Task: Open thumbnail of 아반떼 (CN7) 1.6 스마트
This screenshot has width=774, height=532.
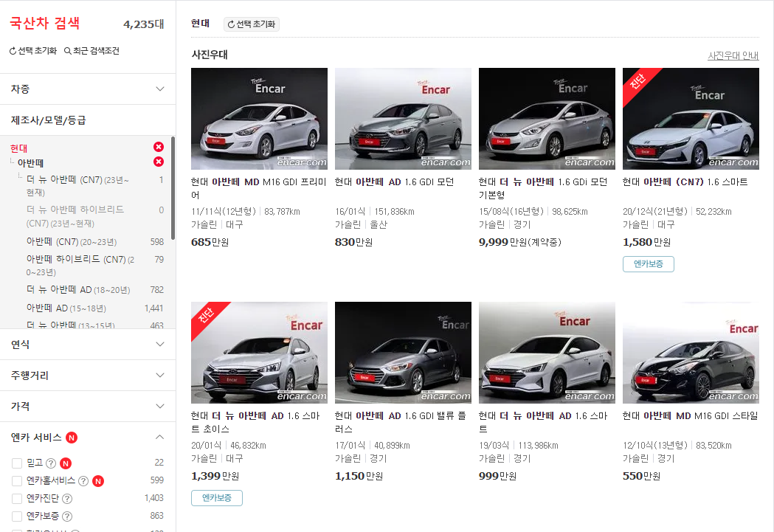Action: tap(691, 119)
